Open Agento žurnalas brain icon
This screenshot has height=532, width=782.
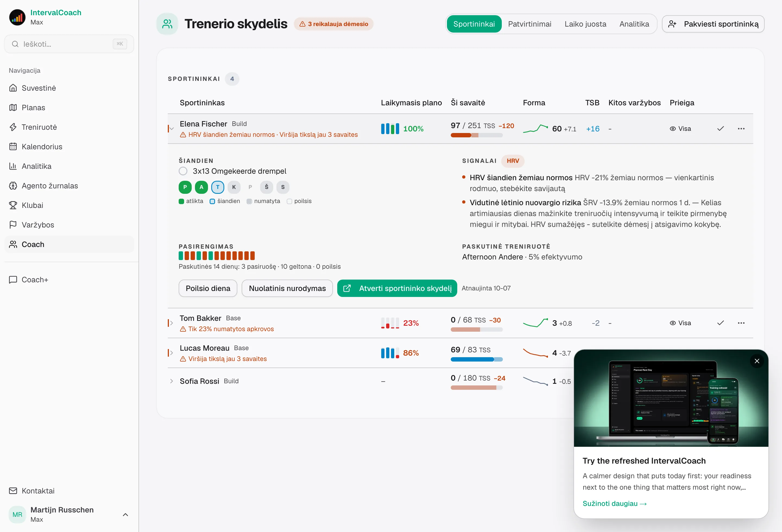pyautogui.click(x=13, y=186)
